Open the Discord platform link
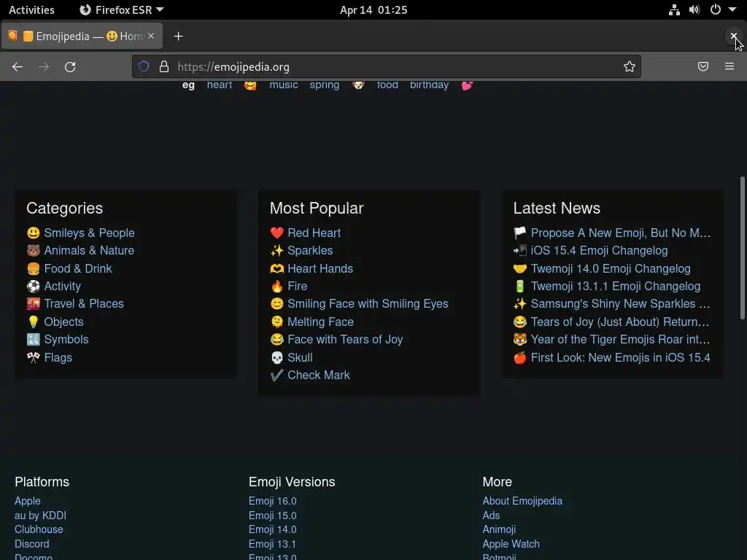 32,544
